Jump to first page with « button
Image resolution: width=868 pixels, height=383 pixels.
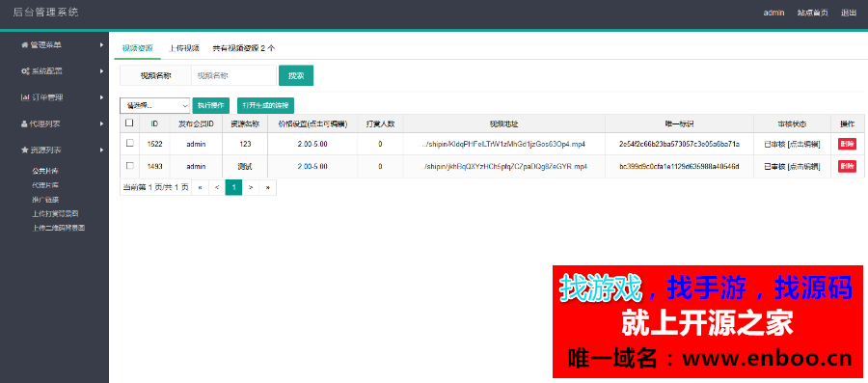(200, 187)
